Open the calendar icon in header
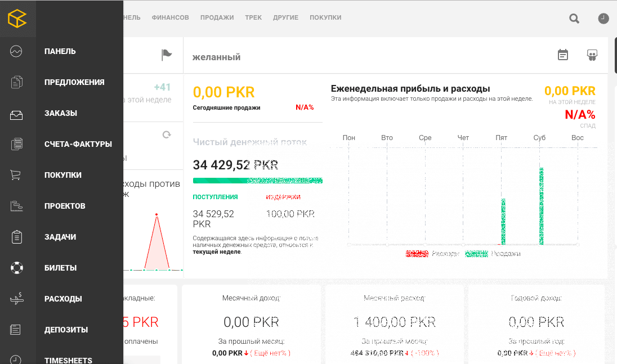 [x=563, y=55]
